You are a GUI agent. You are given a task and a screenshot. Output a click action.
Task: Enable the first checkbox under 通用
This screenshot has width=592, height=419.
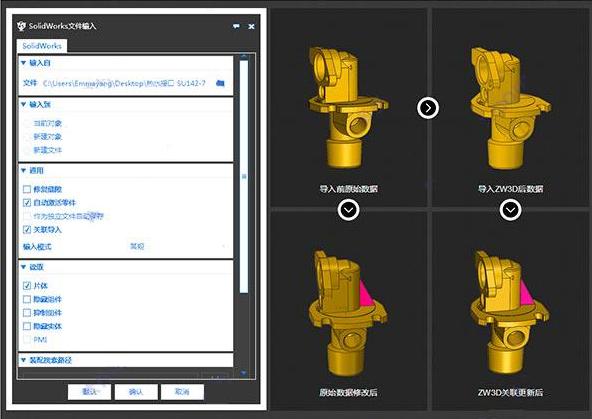tap(27, 189)
